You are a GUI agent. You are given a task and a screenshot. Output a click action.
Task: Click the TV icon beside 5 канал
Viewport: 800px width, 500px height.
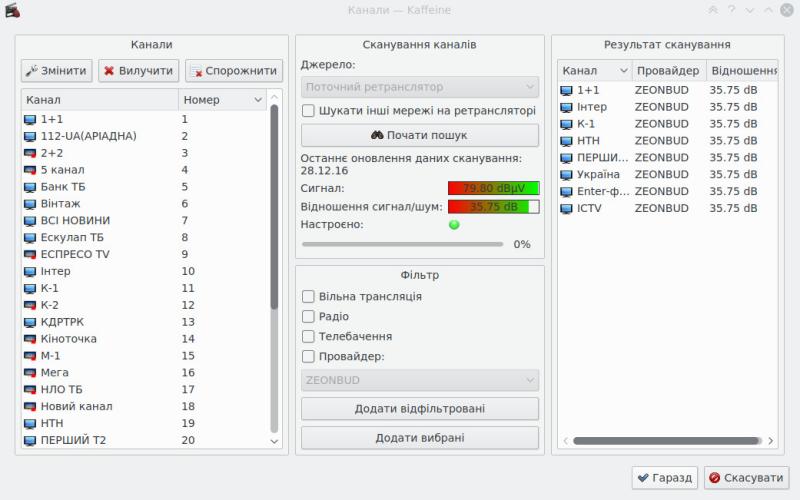coord(29,170)
